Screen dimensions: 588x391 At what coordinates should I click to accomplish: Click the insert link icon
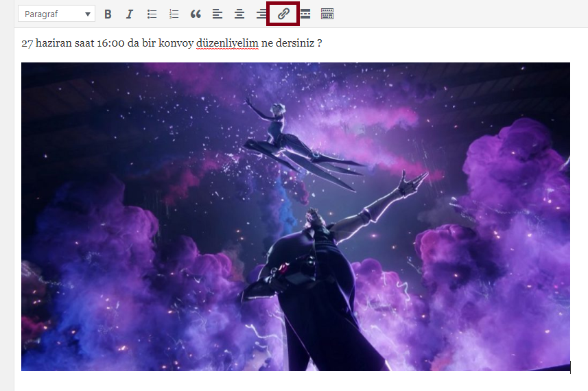(x=283, y=14)
